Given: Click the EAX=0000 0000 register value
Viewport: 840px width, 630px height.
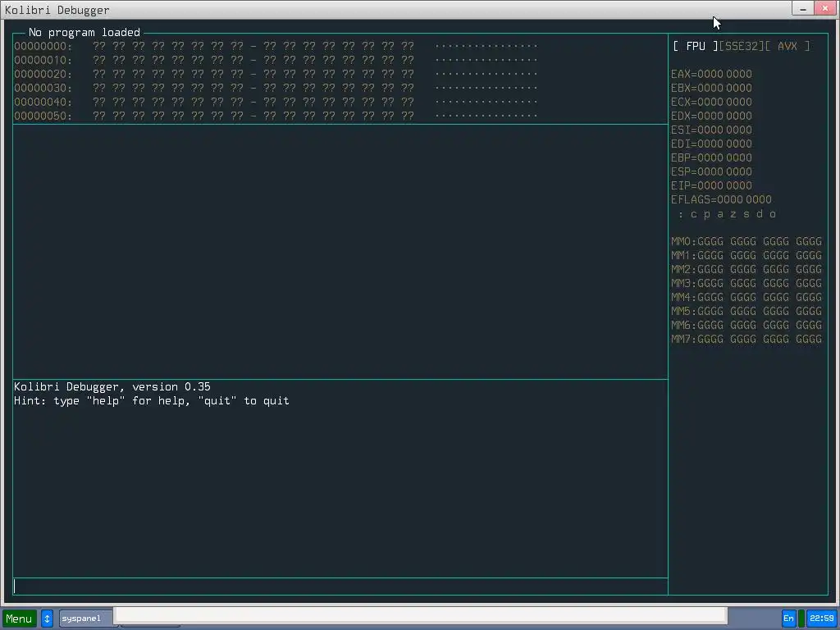Looking at the screenshot, I should coord(711,74).
